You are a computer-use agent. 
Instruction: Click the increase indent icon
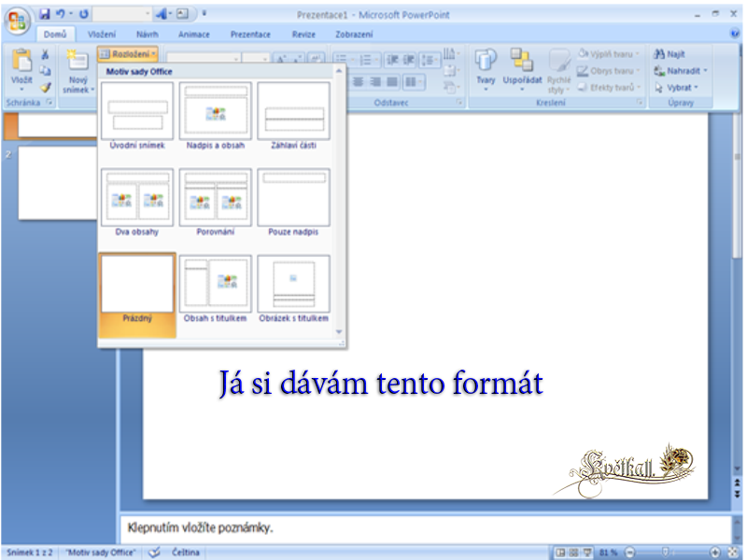tap(409, 60)
